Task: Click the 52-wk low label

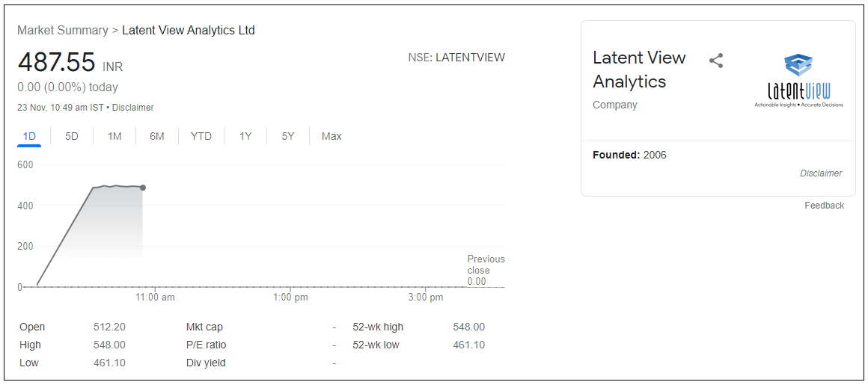Action: 376,345
